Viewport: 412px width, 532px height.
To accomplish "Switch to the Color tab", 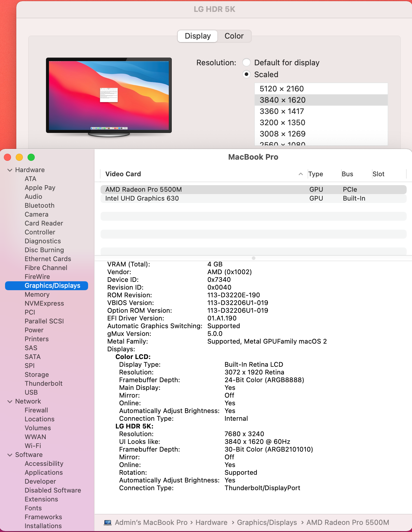I will pos(234,36).
